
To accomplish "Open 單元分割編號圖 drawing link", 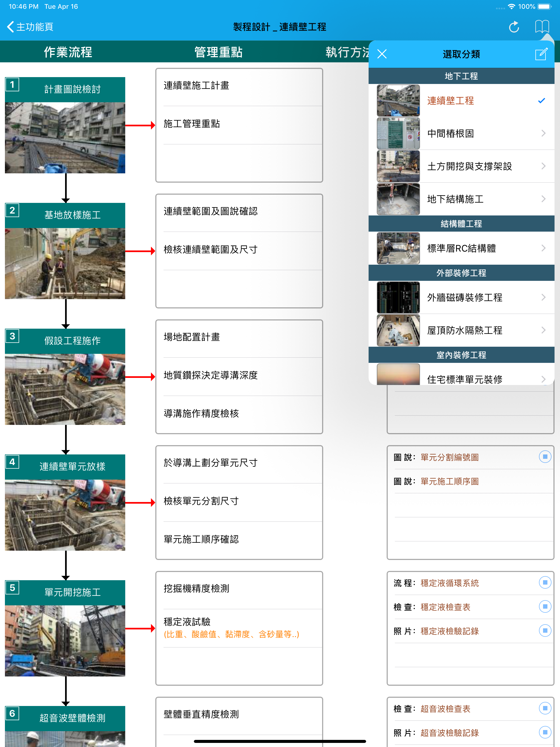I will [x=450, y=457].
